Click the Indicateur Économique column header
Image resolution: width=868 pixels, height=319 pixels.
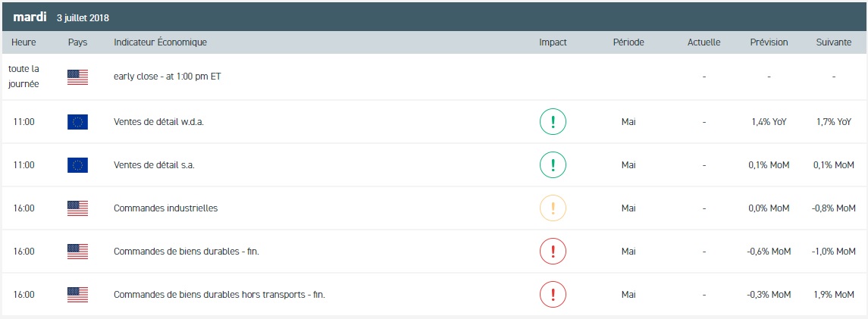(x=160, y=42)
